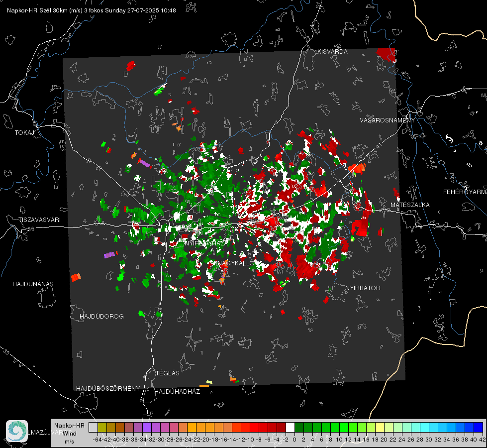Select the yellow swatch above 18 in legend

click(x=380, y=427)
